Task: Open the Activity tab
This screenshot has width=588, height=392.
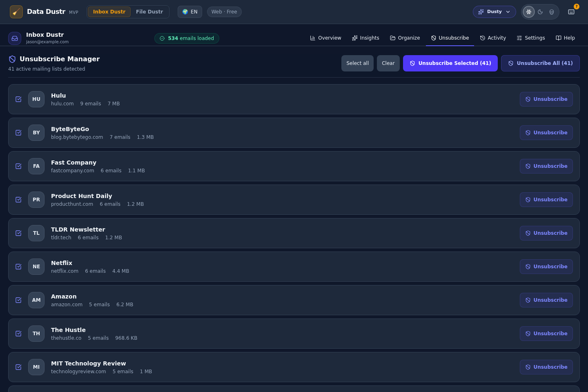Action: tap(493, 38)
